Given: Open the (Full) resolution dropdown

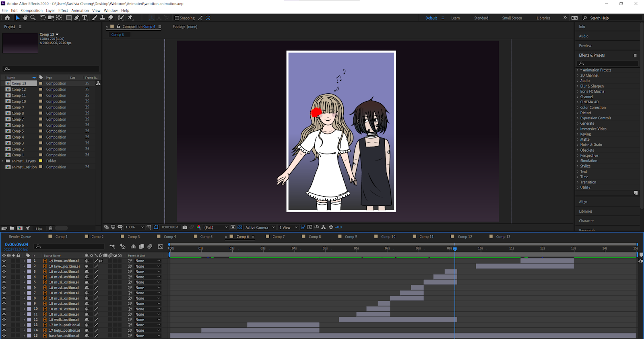Looking at the screenshot, I should coord(216,227).
